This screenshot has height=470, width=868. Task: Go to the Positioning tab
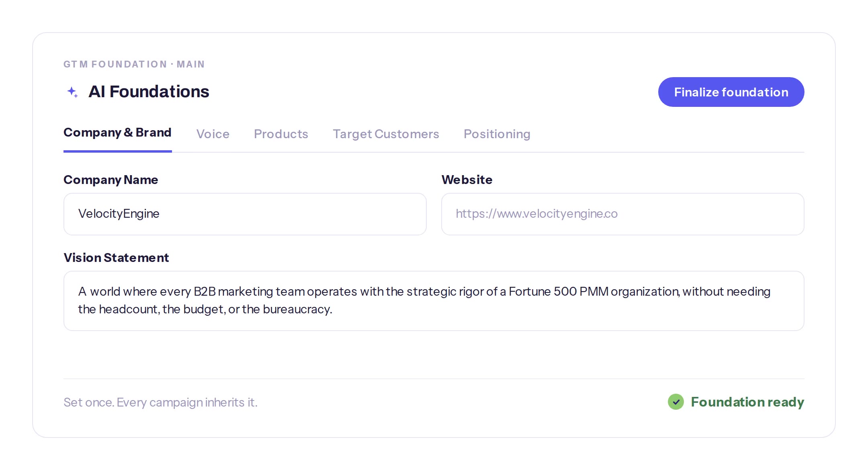(497, 134)
